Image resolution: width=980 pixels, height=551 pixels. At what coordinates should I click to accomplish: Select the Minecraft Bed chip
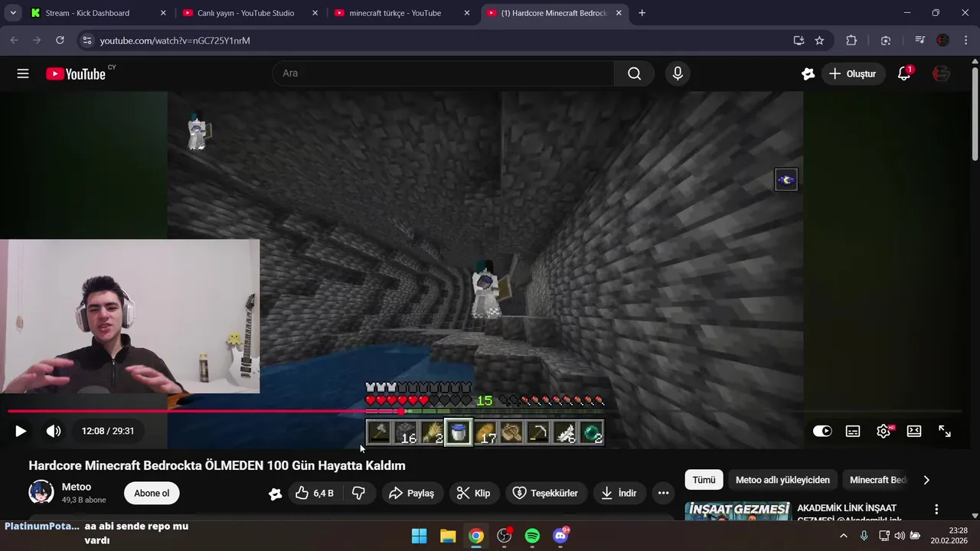click(x=877, y=480)
